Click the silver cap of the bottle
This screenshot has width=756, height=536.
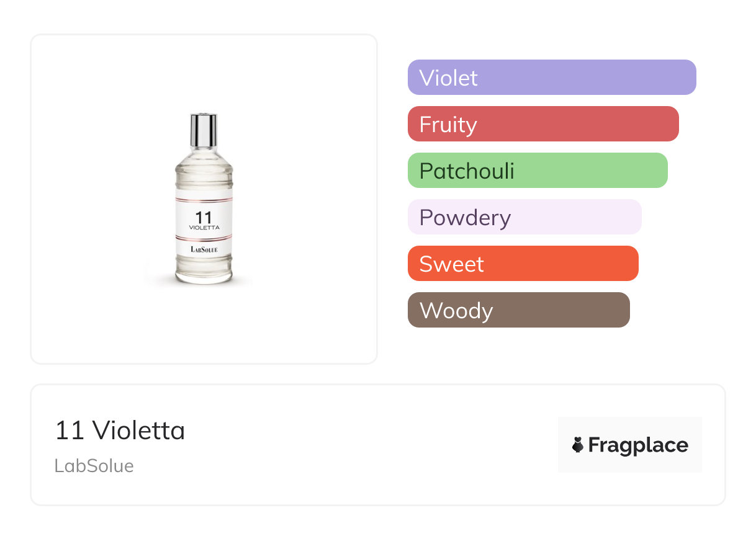click(x=204, y=130)
